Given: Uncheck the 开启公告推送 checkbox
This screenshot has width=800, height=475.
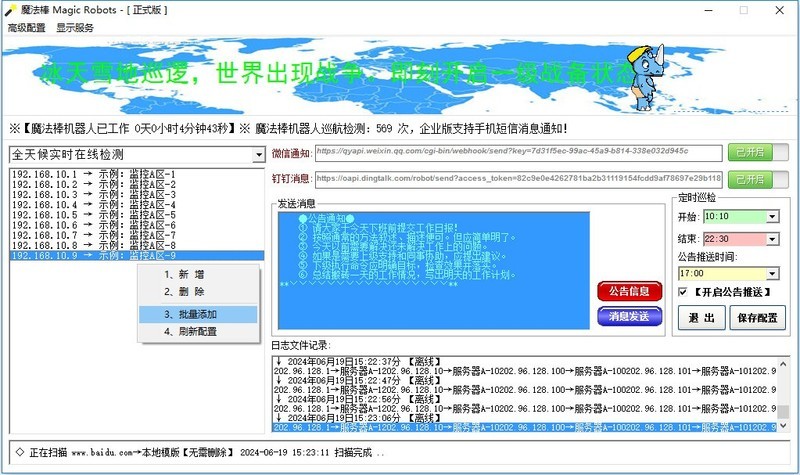Looking at the screenshot, I should pyautogui.click(x=683, y=292).
